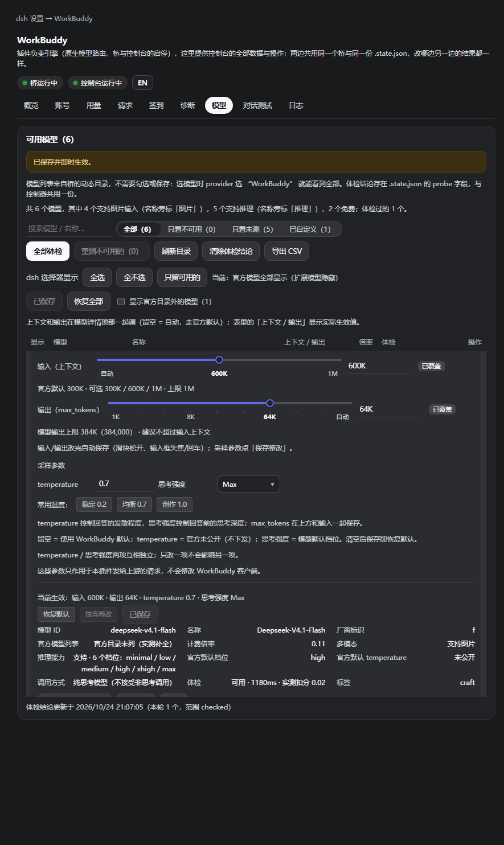Toggle 显示官方目录外的模型 checkbox
Screen dimensions: 504x845
pyautogui.click(x=121, y=301)
